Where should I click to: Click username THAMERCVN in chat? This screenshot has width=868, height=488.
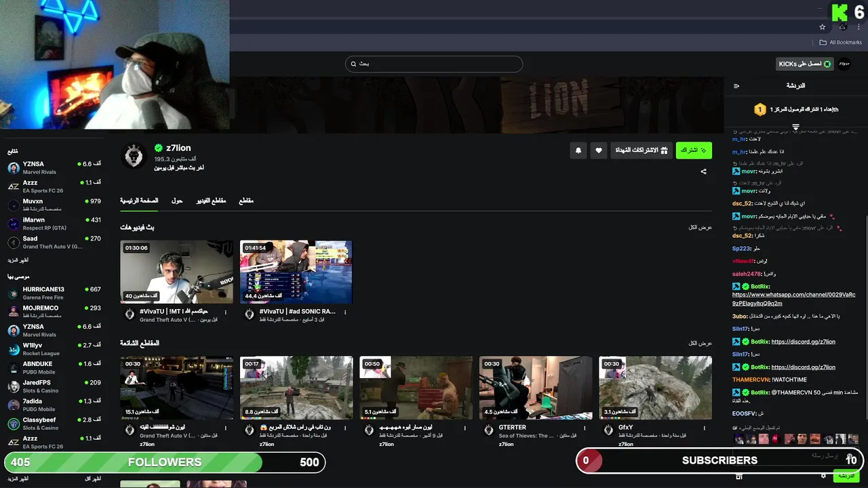pos(751,380)
